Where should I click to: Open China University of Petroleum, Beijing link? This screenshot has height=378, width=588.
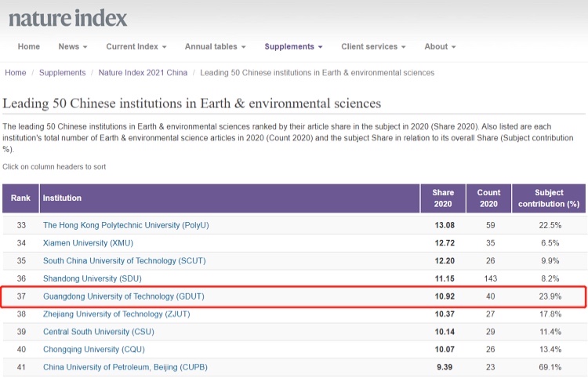pos(125,367)
